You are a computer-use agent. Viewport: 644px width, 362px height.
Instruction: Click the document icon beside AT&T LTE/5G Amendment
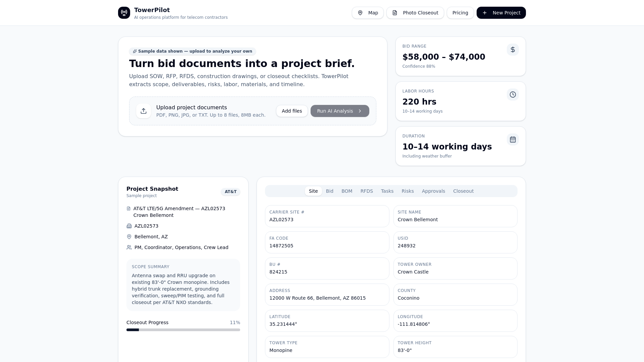point(128,208)
